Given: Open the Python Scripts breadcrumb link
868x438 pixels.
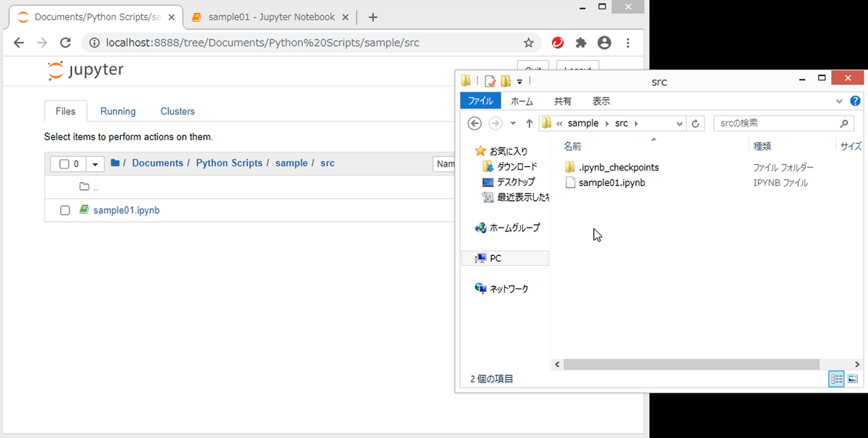Looking at the screenshot, I should tap(229, 163).
